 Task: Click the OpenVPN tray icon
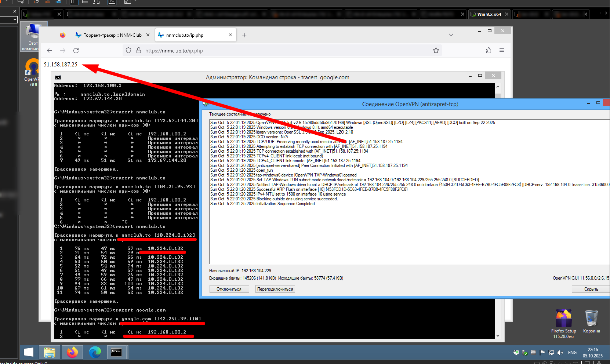pos(516,353)
